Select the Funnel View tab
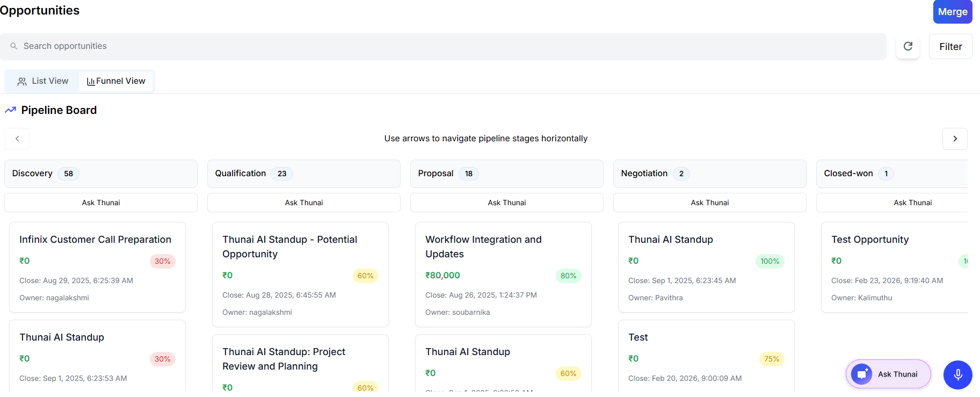Viewport: 980px width, 397px height. click(116, 81)
